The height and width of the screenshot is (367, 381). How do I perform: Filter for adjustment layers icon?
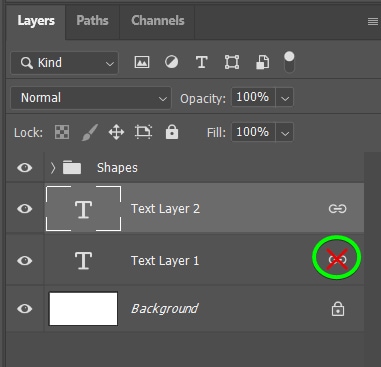tap(171, 62)
